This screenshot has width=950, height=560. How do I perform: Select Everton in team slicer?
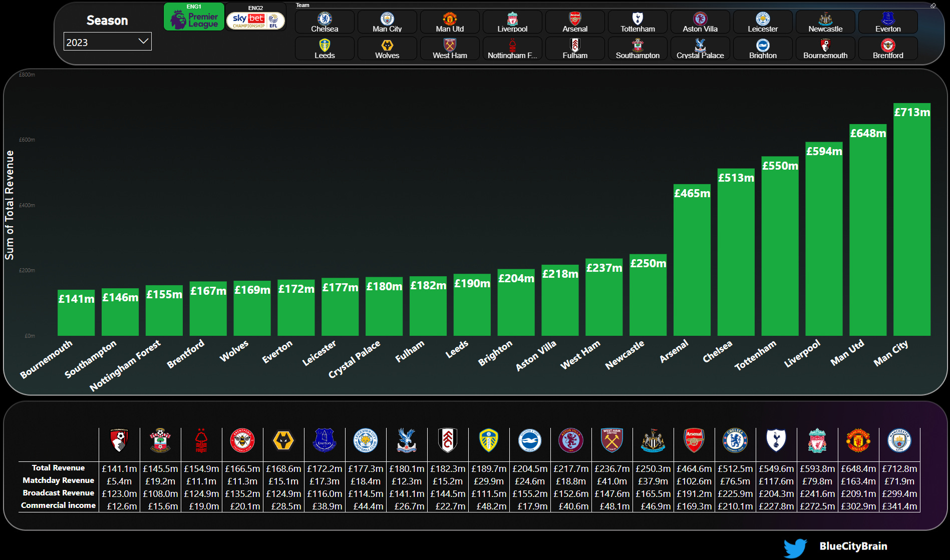coord(888,22)
